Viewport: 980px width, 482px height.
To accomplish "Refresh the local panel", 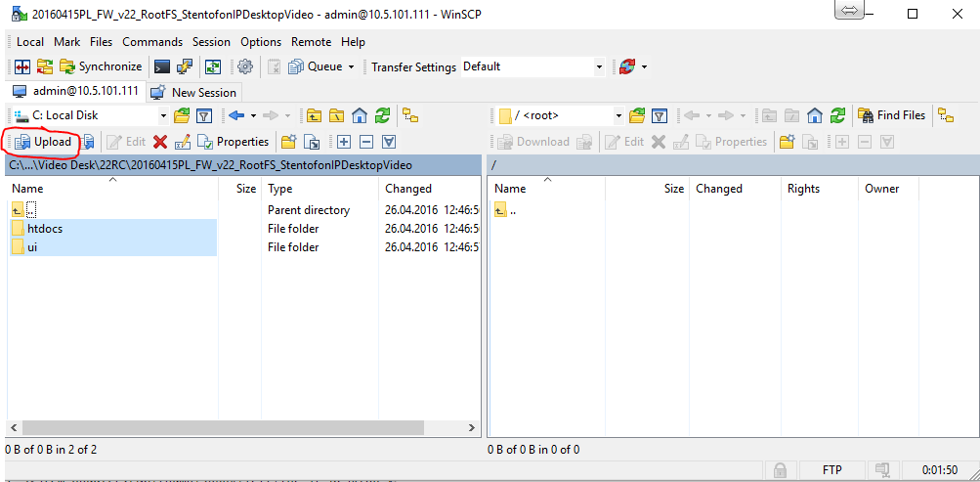I will pos(382,115).
